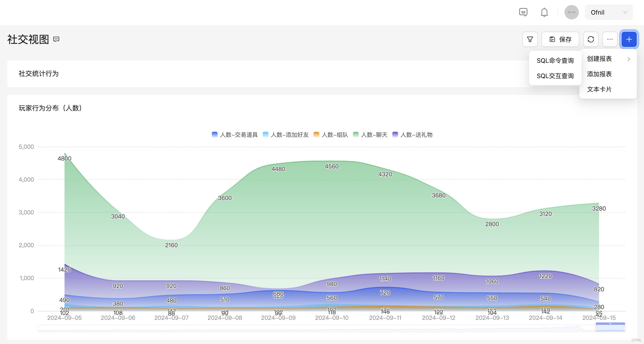Toggle 人数-聊天 legend series
Viewport: 644px width, 344px height.
[x=370, y=135]
